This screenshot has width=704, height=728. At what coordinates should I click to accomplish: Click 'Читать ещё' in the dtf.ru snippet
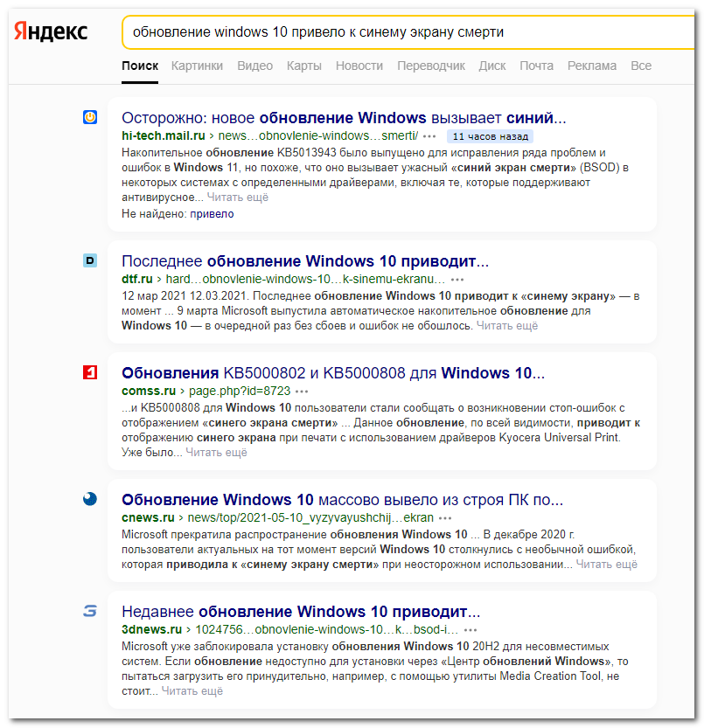click(507, 326)
